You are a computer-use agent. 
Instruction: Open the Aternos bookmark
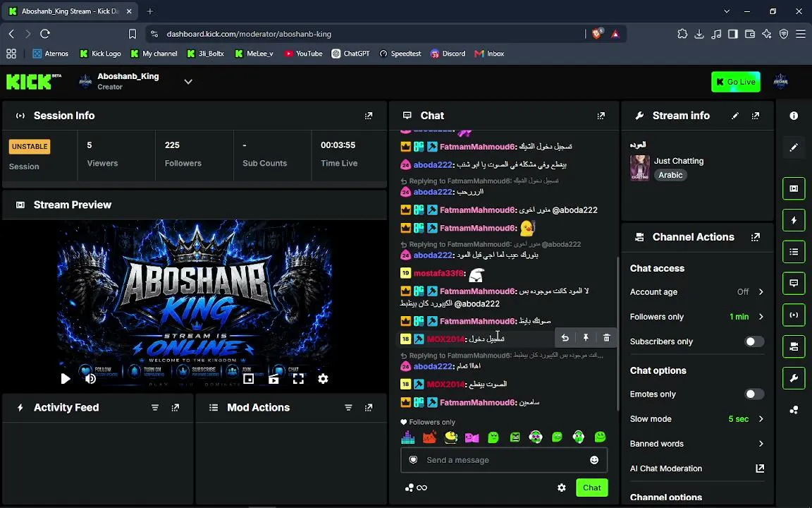coord(50,54)
